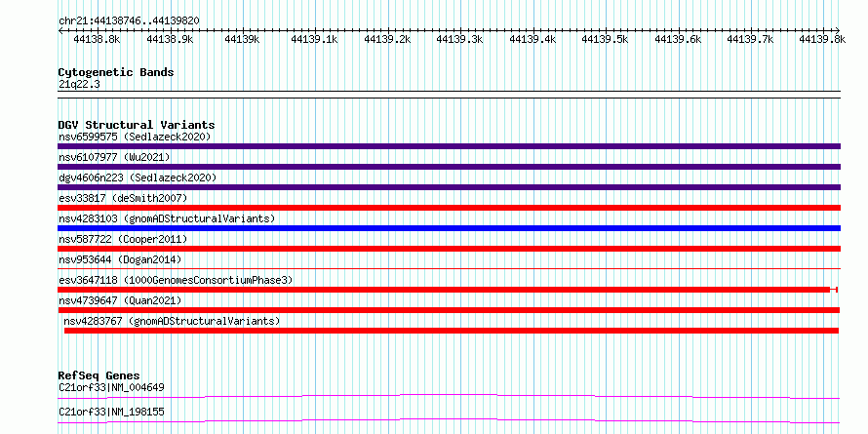The image size is (868, 434).
Task: Open esv3647118 (1000GenomesConsortiumPhase3) label
Action: [176, 281]
